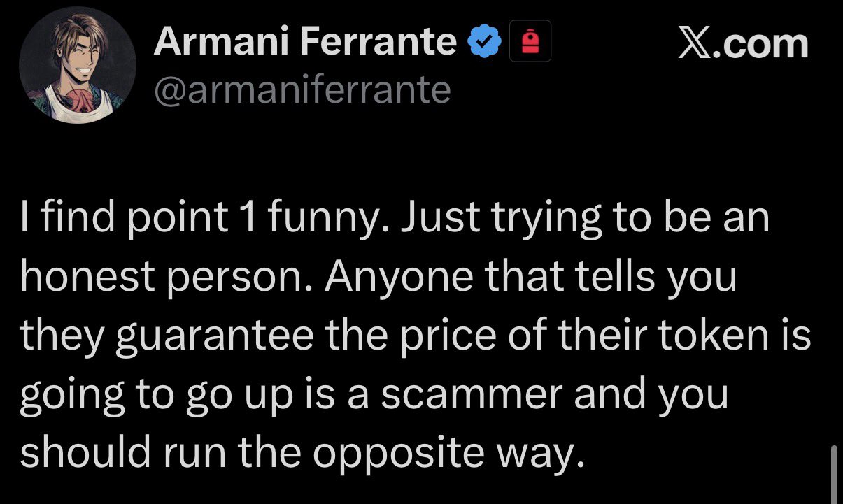Image resolution: width=843 pixels, height=504 pixels.
Task: Click the X.com logo text
Action: [x=743, y=44]
